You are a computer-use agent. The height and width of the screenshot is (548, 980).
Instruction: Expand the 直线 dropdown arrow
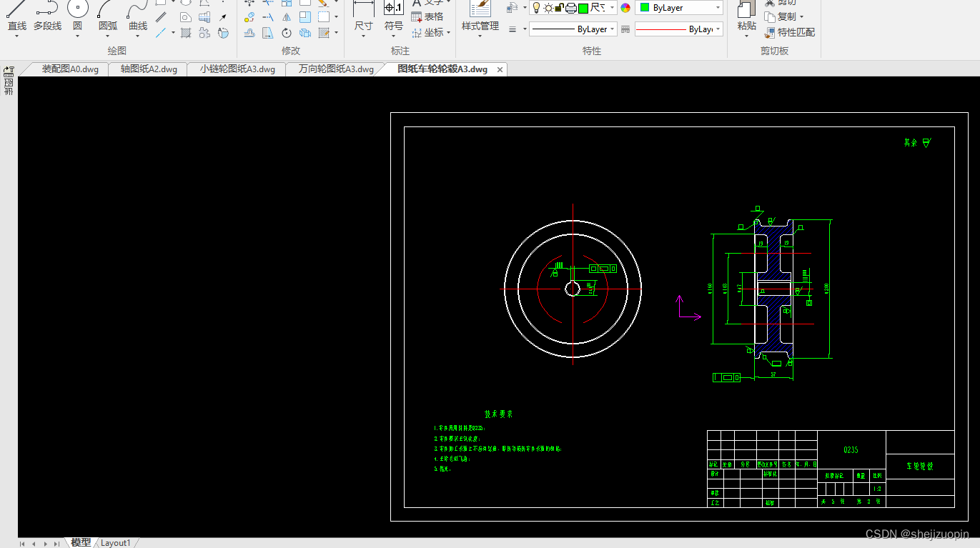click(16, 36)
